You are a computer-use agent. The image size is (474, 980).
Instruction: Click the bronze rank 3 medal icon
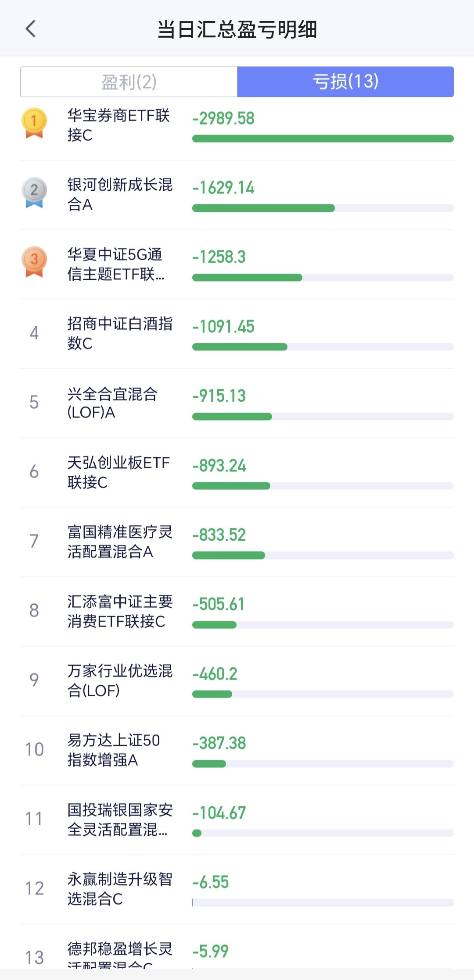(x=34, y=262)
